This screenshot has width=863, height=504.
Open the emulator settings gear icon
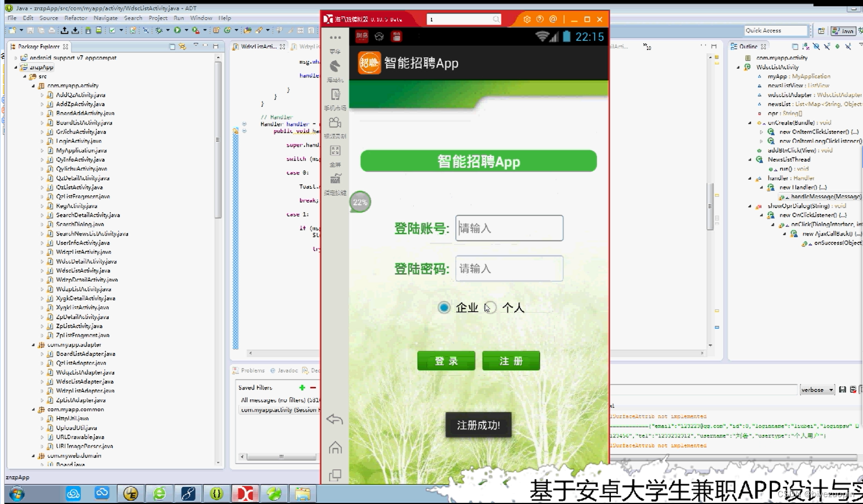(527, 19)
